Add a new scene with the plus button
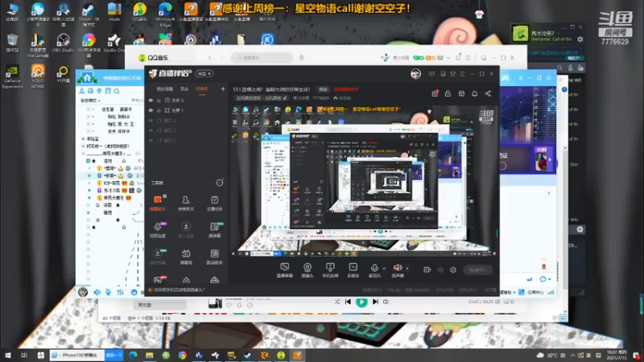The width and height of the screenshot is (644, 362). [223, 88]
